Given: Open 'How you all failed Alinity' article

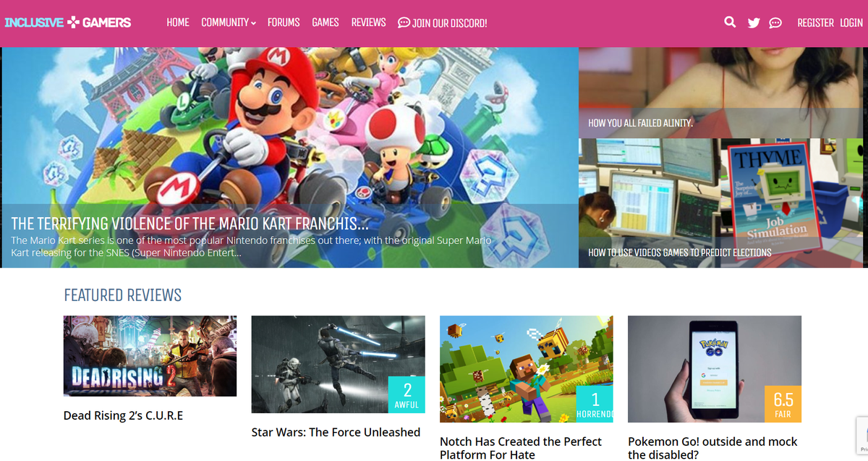Looking at the screenshot, I should [x=641, y=123].
